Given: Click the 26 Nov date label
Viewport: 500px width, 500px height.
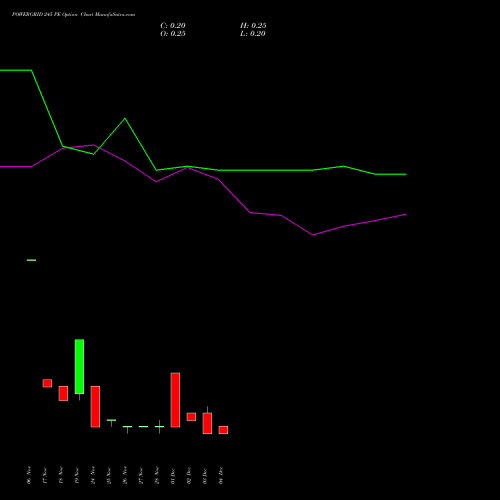Looking at the screenshot, I should coord(125,475).
